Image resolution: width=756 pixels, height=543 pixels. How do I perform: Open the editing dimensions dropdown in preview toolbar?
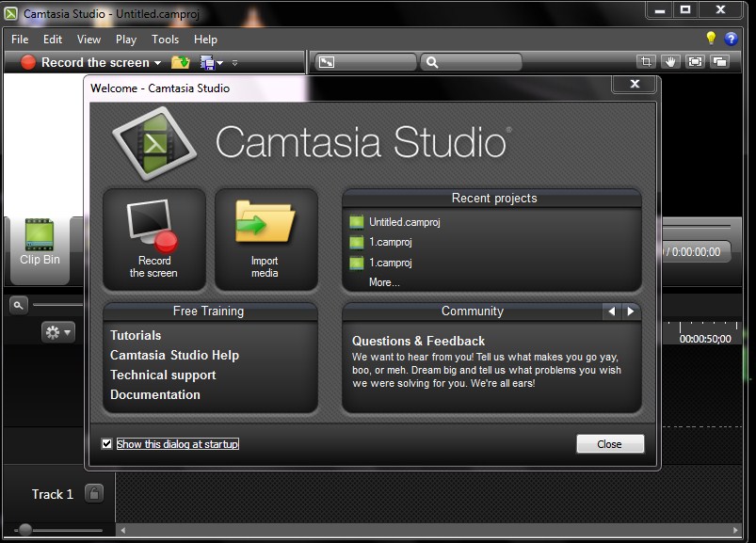[365, 62]
